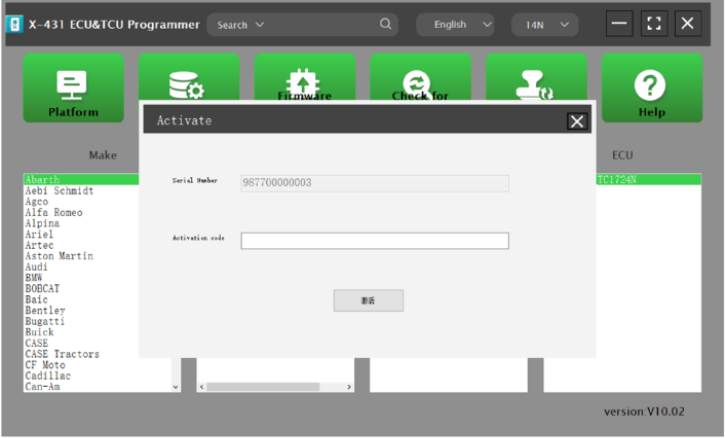Select Aebi Schmidt in Make list

pos(59,191)
